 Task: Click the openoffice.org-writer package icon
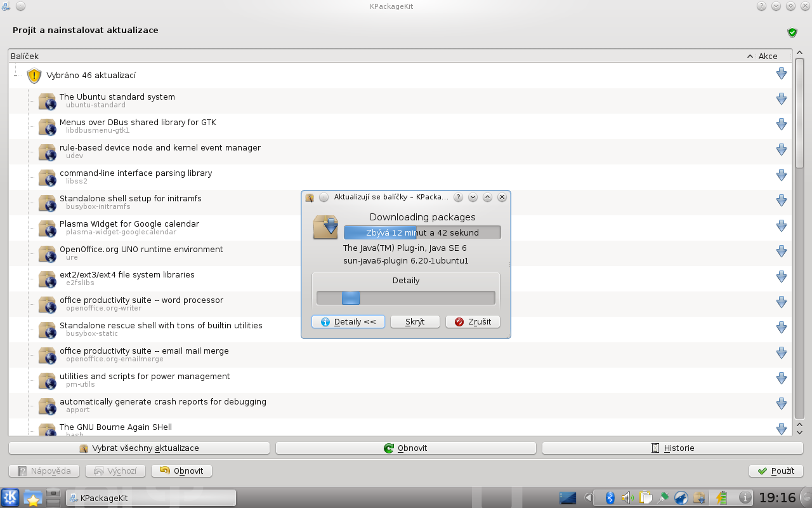pos(47,305)
